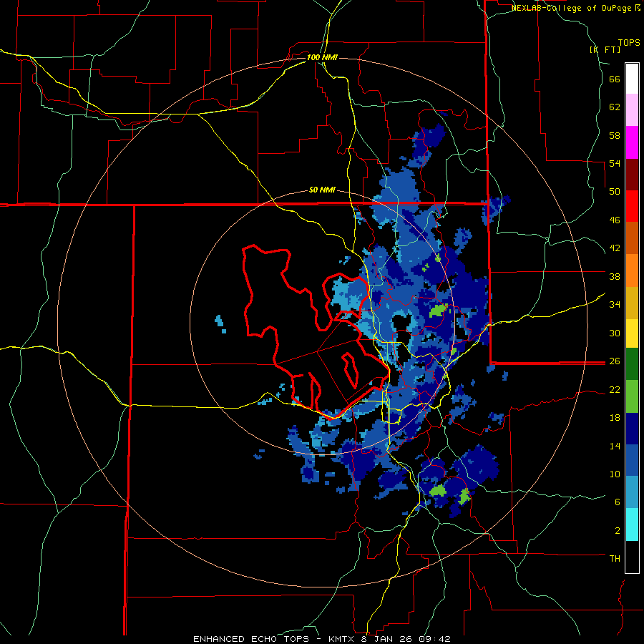644x644 pixels.
Task: Select the light green 18-22 kft swatch
Action: point(632,396)
